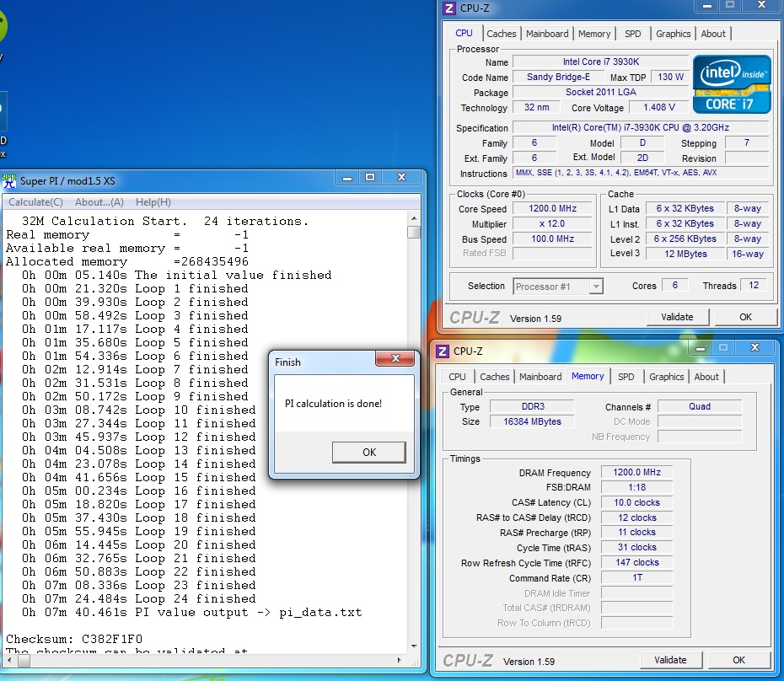The width and height of the screenshot is (784, 681).
Task: Close the lower CPU-Z Memory window
Action: (x=755, y=347)
